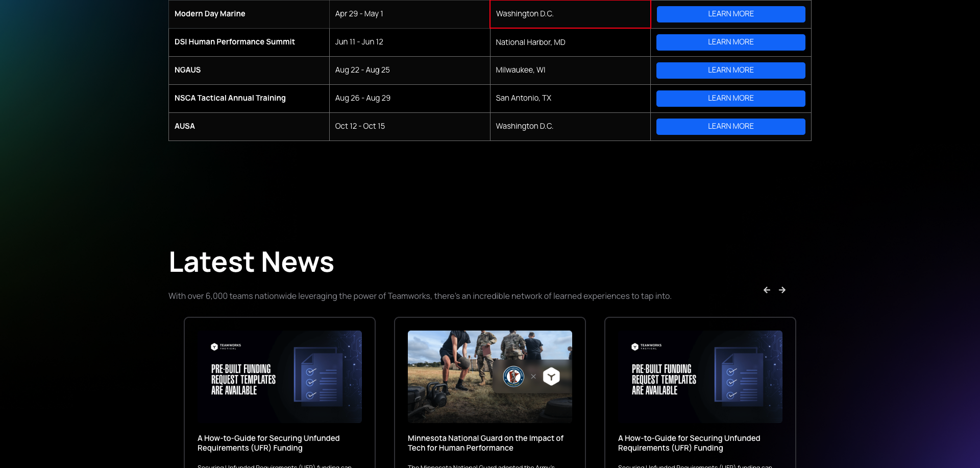Click the checklist document graphic on first card
This screenshot has width=980, height=468.
coord(323,378)
